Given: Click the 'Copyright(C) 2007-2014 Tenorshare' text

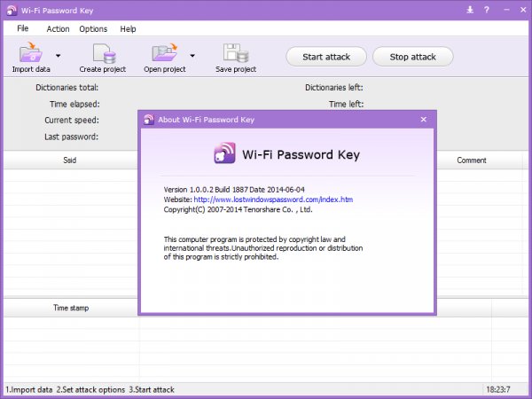Looking at the screenshot, I should click(222, 209).
